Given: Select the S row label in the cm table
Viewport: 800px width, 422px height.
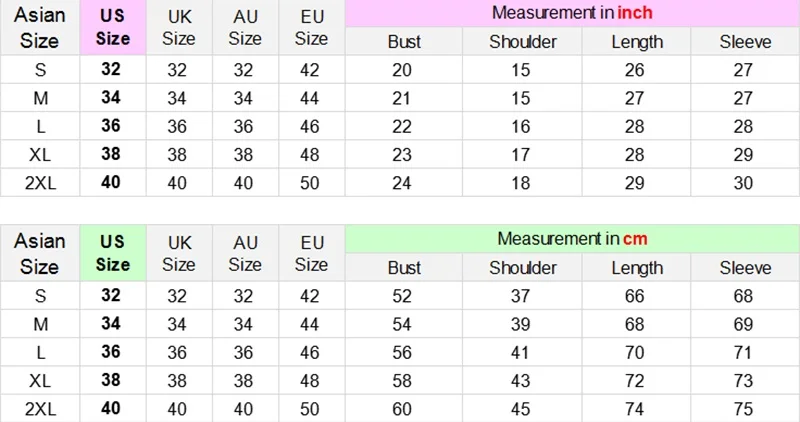Looking at the screenshot, I should (x=40, y=296).
